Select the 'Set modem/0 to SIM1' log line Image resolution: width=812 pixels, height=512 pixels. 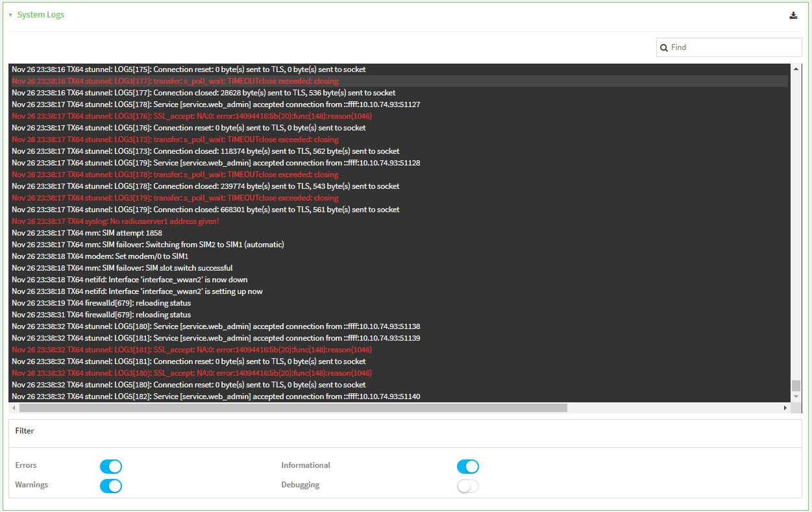click(100, 256)
